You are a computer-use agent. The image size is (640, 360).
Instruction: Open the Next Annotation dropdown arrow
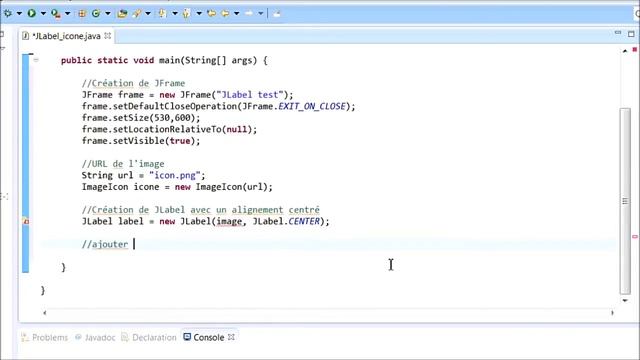click(175, 13)
